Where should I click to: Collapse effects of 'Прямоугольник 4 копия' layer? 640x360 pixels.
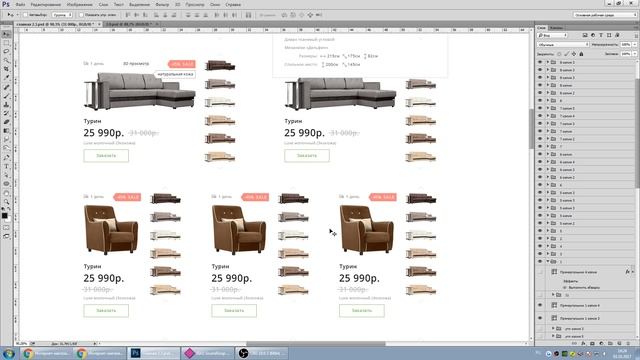pos(633,272)
